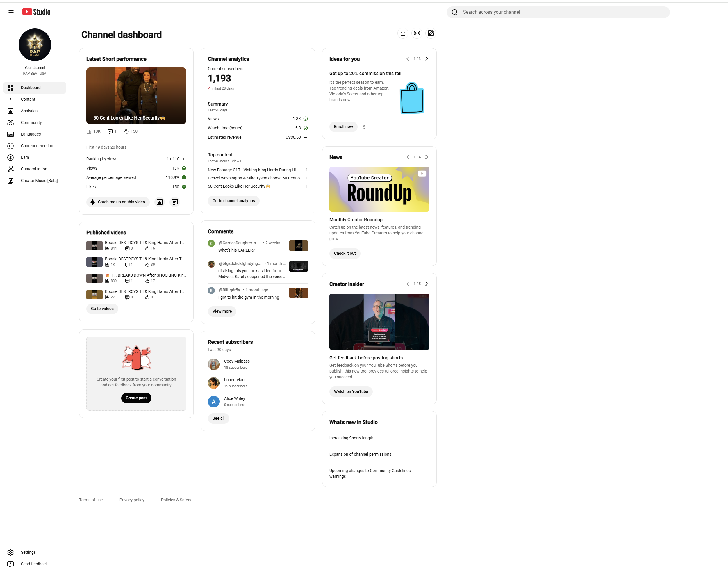The image size is (728, 572).
Task: Click the Customization wand item
Action: (35, 169)
